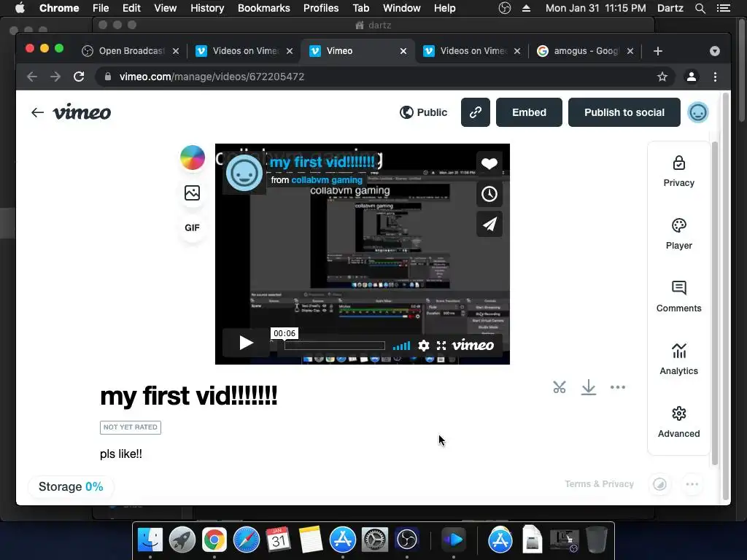Download the video with the arrow icon
The width and height of the screenshot is (747, 560).
click(589, 387)
